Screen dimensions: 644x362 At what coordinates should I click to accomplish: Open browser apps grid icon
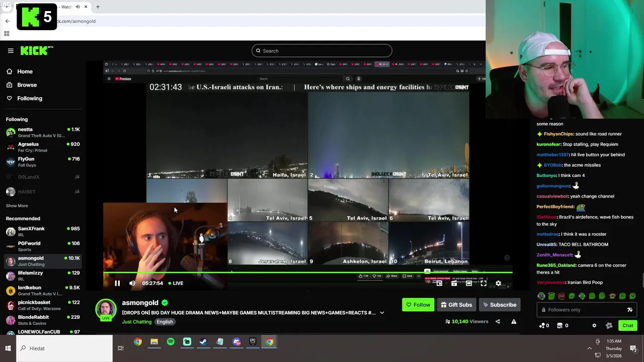[7, 34]
